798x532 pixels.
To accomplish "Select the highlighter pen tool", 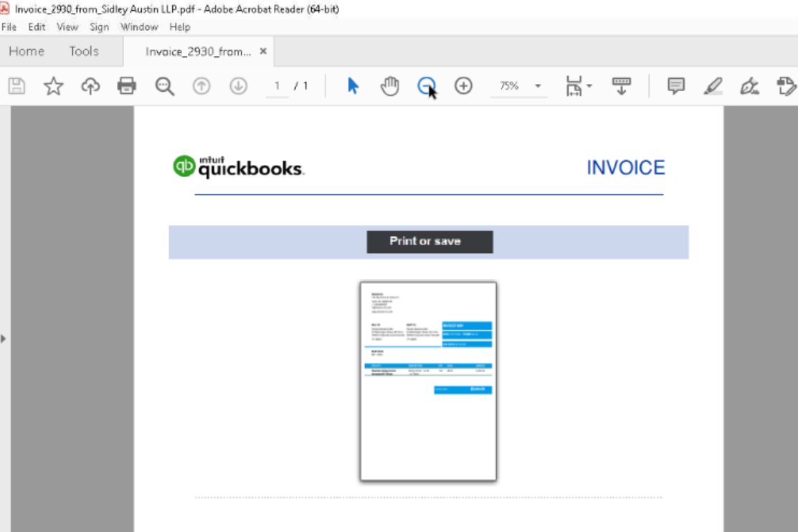I will (x=713, y=85).
